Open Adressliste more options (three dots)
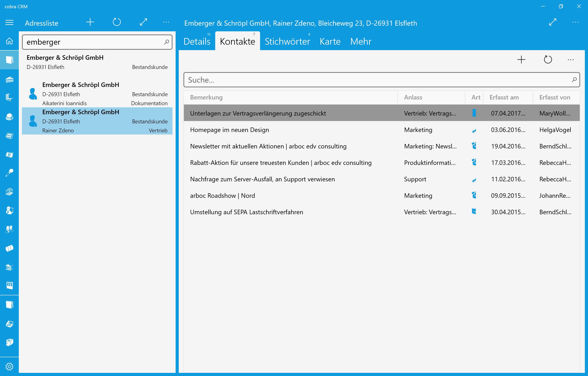 point(166,22)
